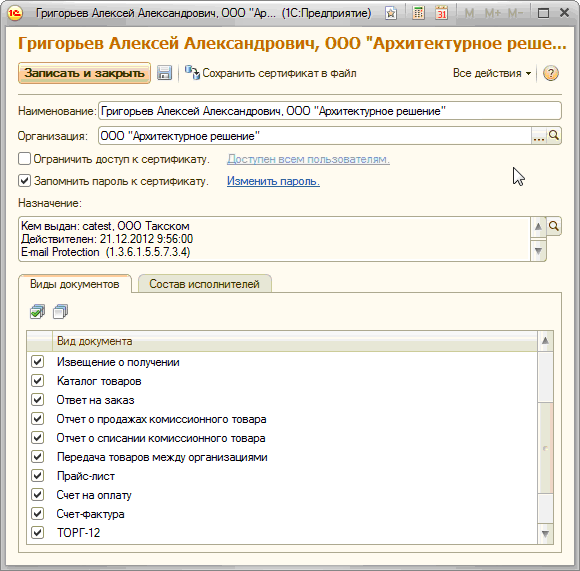Select Отчет о списании комиссионного товара text

click(161, 438)
